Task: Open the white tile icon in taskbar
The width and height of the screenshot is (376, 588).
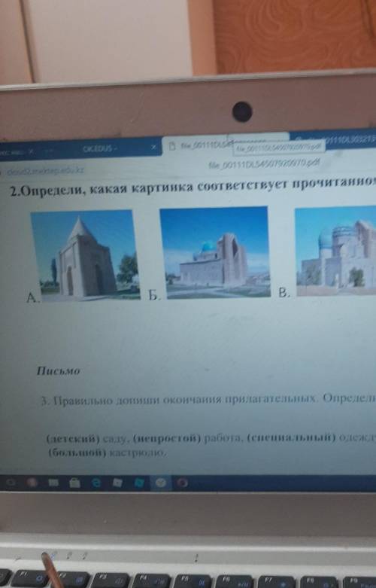Action: coord(117,483)
